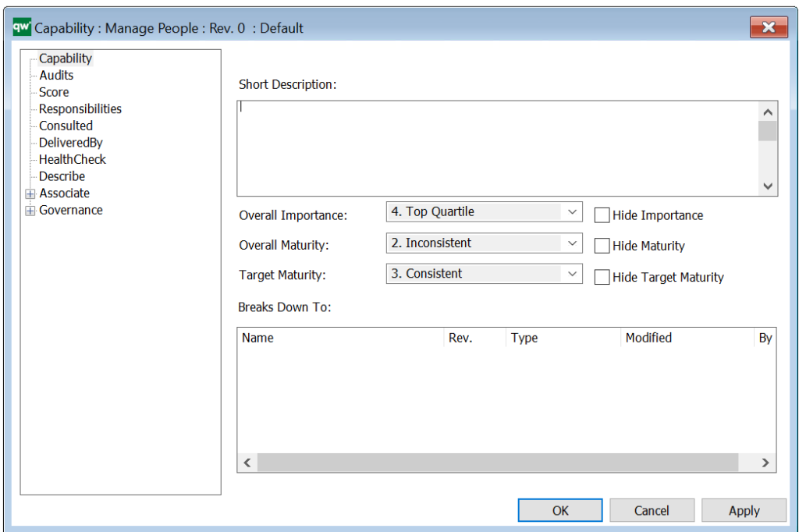Click the Short Description scroll up arrow
The image size is (799, 532).
coord(768,112)
